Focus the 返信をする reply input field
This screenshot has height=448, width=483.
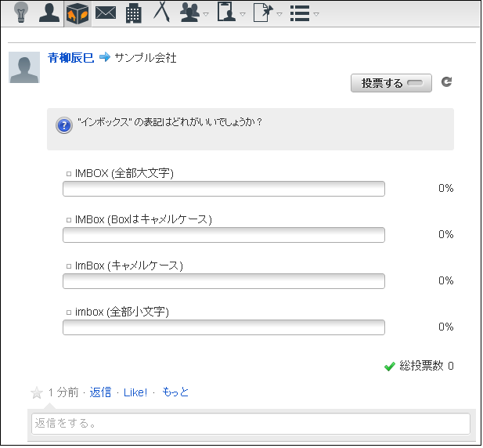[x=251, y=425]
